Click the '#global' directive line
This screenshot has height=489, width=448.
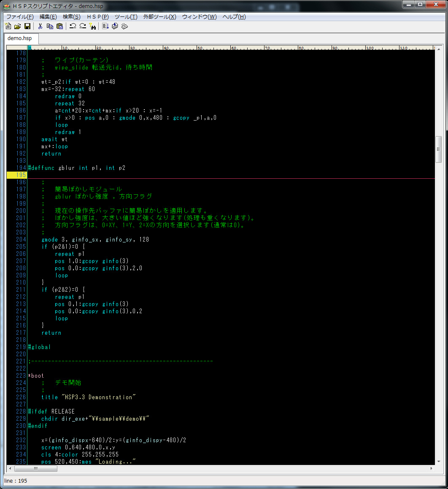click(39, 347)
